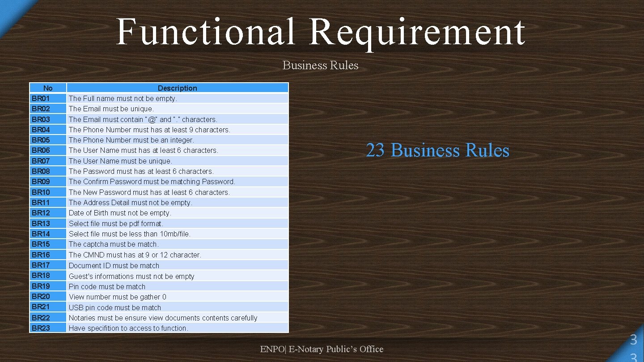Select 'Pin code must be match' cell

[x=178, y=286]
